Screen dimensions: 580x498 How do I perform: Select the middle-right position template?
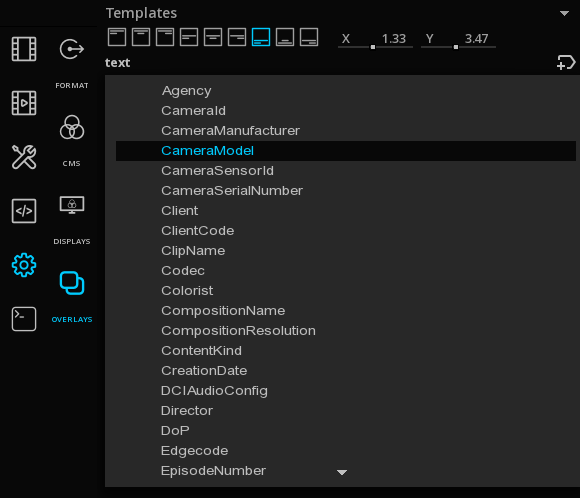pos(237,37)
